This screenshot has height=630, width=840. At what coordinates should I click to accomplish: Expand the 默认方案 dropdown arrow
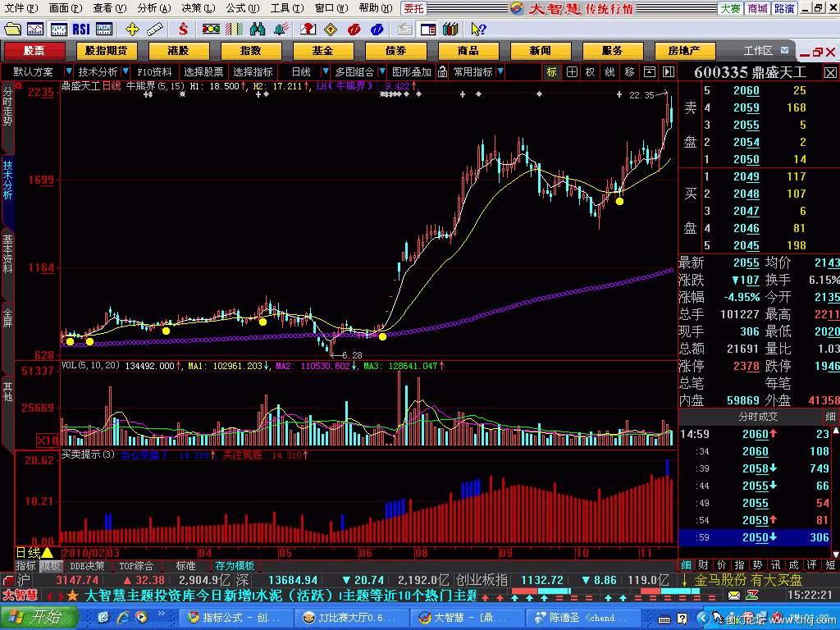tap(68, 72)
